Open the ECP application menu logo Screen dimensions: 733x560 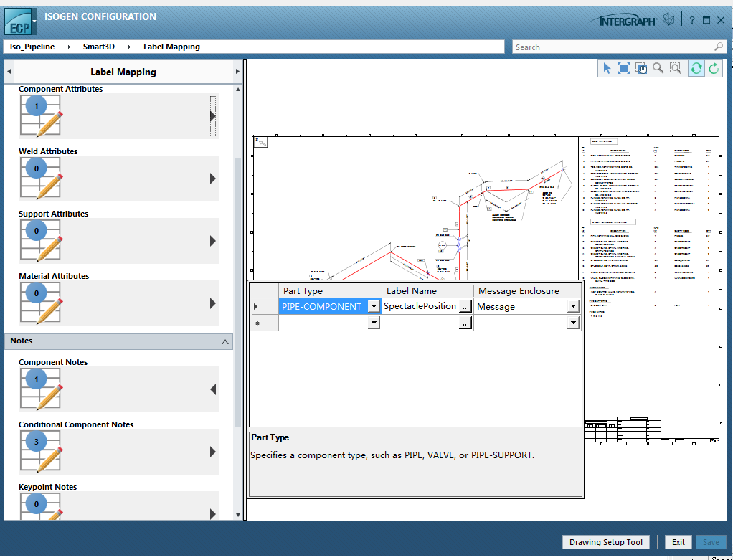click(x=21, y=22)
